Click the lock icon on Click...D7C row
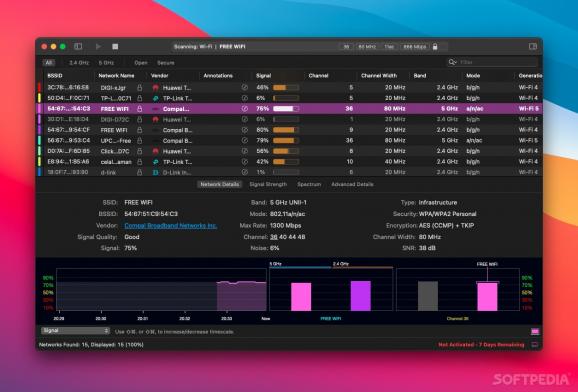The width and height of the screenshot is (578, 392). [140, 151]
